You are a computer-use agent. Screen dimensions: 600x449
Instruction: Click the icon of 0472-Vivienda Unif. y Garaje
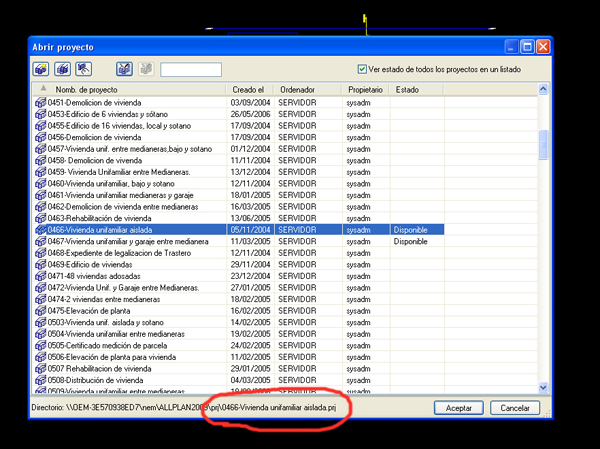coord(41,287)
